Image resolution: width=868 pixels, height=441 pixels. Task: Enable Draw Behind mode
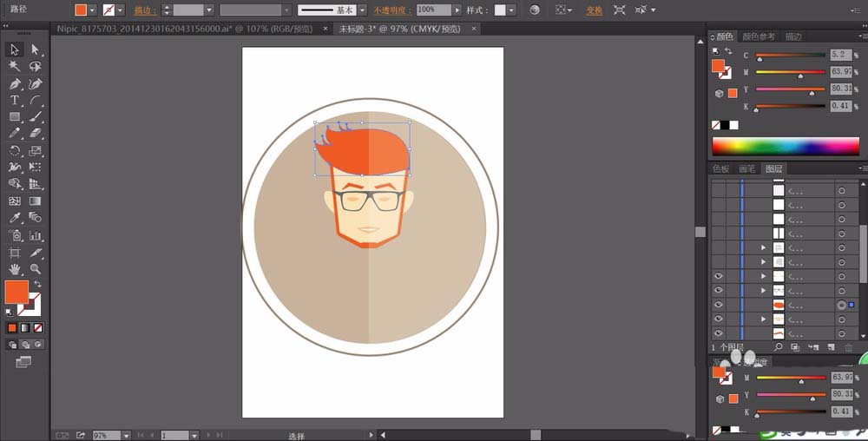pos(25,344)
